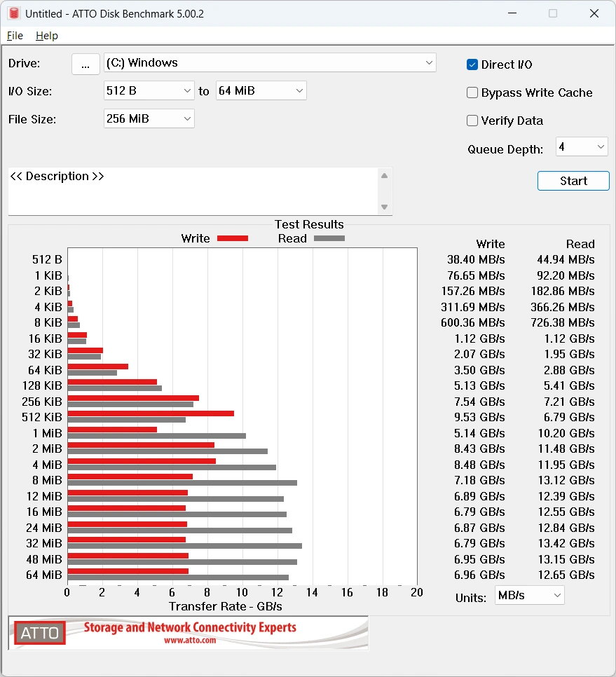Click the 512 B chart row label
The width and height of the screenshot is (616, 677).
point(47,259)
